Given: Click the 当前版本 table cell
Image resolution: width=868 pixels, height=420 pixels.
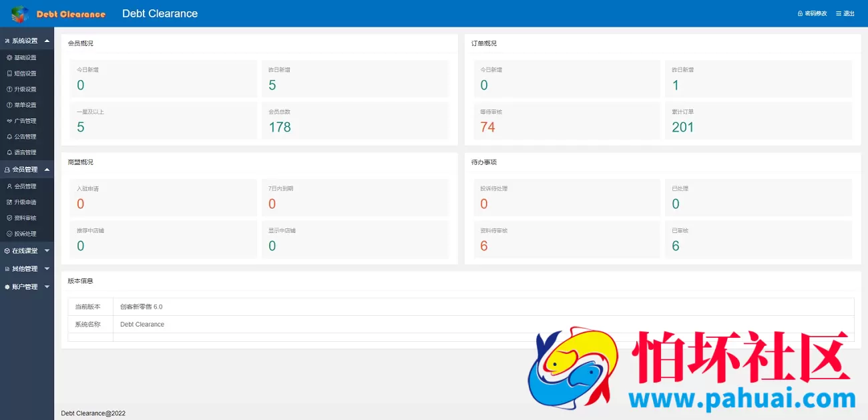Looking at the screenshot, I should [91, 307].
